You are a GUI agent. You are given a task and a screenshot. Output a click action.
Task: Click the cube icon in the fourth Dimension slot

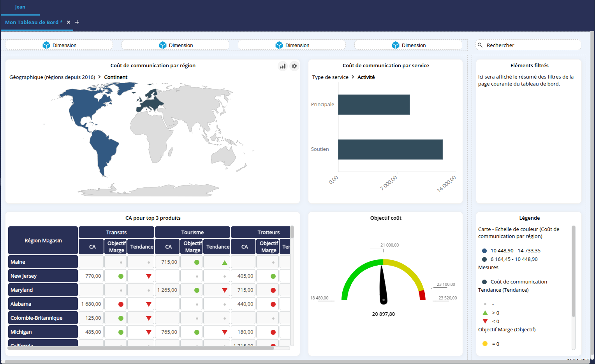396,45
